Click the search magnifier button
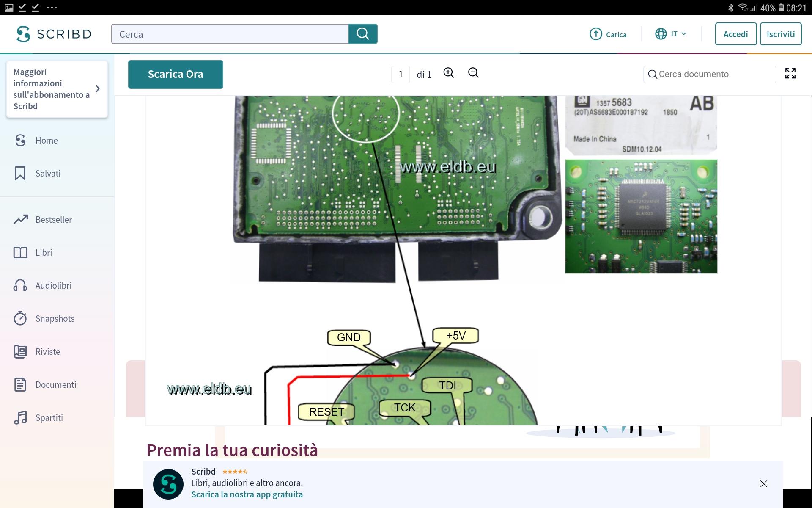The height and width of the screenshot is (508, 812). click(363, 34)
